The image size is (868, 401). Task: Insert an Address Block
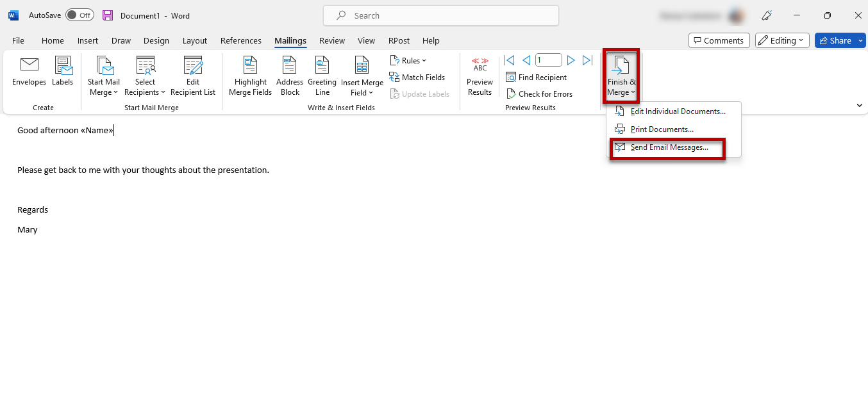[290, 76]
